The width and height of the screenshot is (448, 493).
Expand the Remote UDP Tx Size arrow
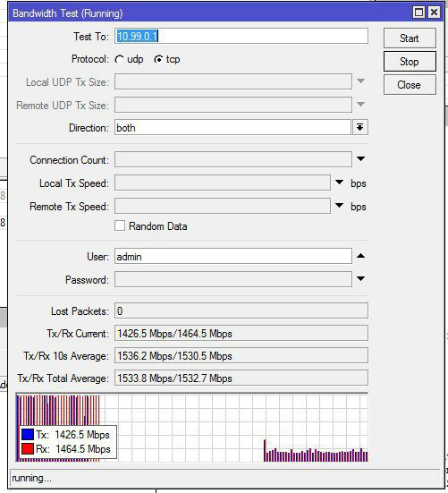pyautogui.click(x=360, y=104)
